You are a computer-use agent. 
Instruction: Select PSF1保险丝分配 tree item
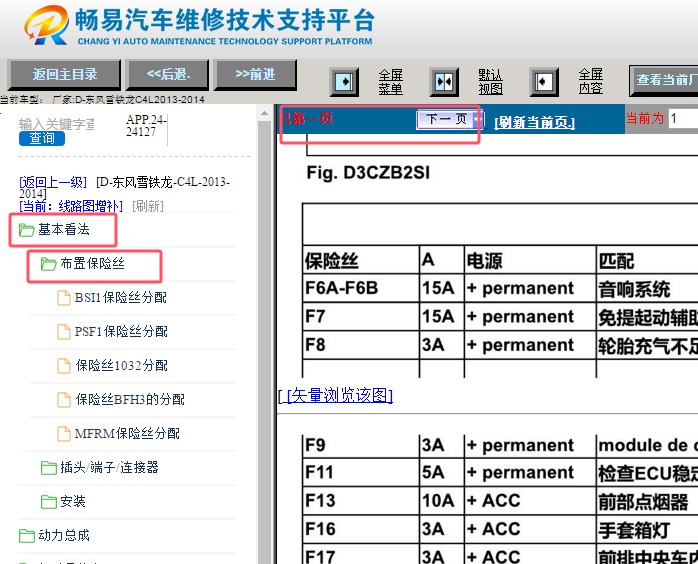121,331
